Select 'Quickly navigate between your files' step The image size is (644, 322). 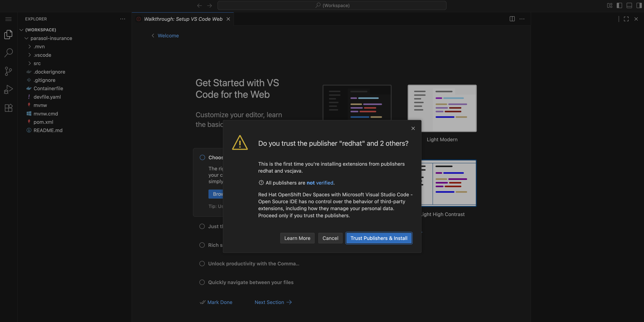[x=251, y=282]
